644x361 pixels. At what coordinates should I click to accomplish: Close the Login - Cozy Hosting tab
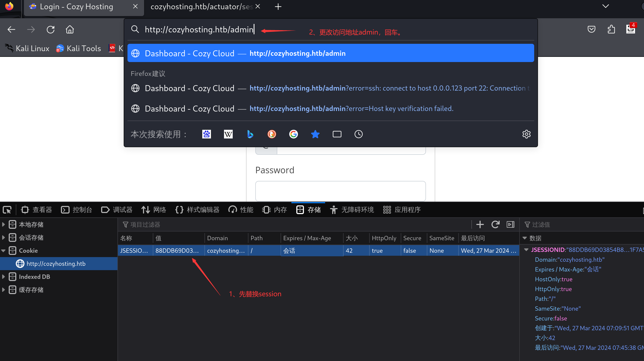click(135, 7)
